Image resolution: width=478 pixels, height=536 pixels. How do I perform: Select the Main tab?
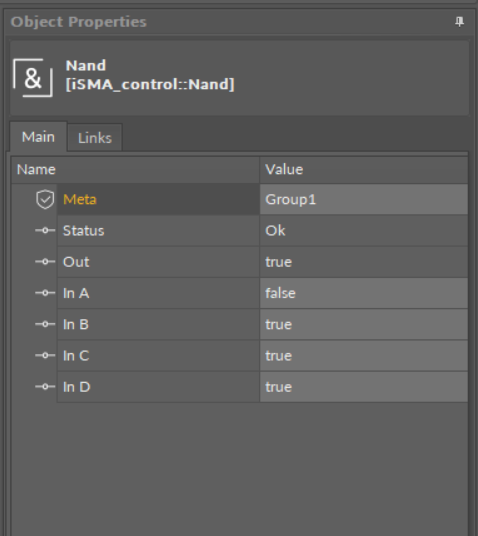[38, 137]
